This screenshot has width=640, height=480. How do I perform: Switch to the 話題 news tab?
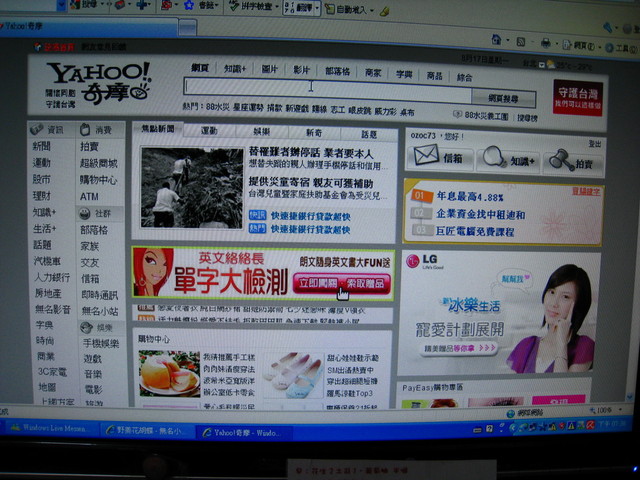click(369, 134)
